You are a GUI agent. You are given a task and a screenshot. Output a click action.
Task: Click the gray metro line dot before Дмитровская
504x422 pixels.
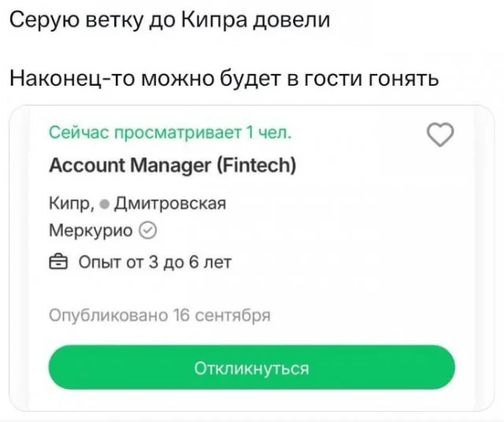click(x=105, y=204)
